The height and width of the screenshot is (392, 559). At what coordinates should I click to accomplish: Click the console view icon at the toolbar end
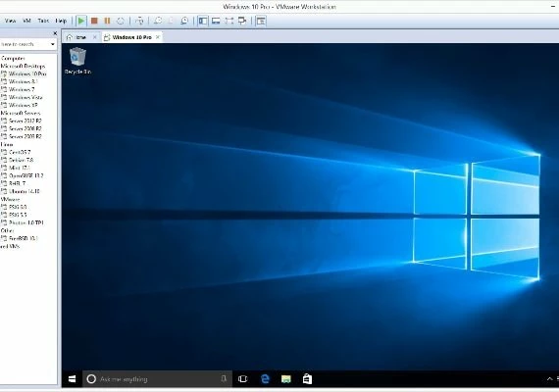pyautogui.click(x=261, y=21)
